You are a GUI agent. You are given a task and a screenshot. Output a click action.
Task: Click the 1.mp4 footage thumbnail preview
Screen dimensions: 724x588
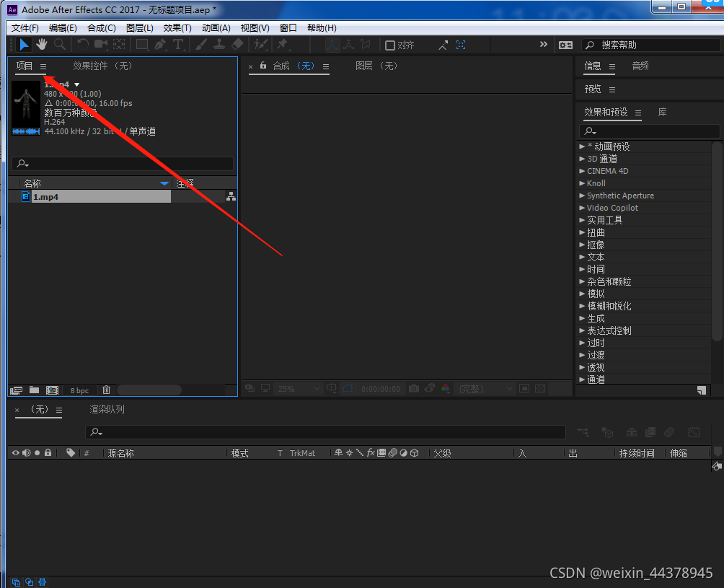pyautogui.click(x=26, y=108)
